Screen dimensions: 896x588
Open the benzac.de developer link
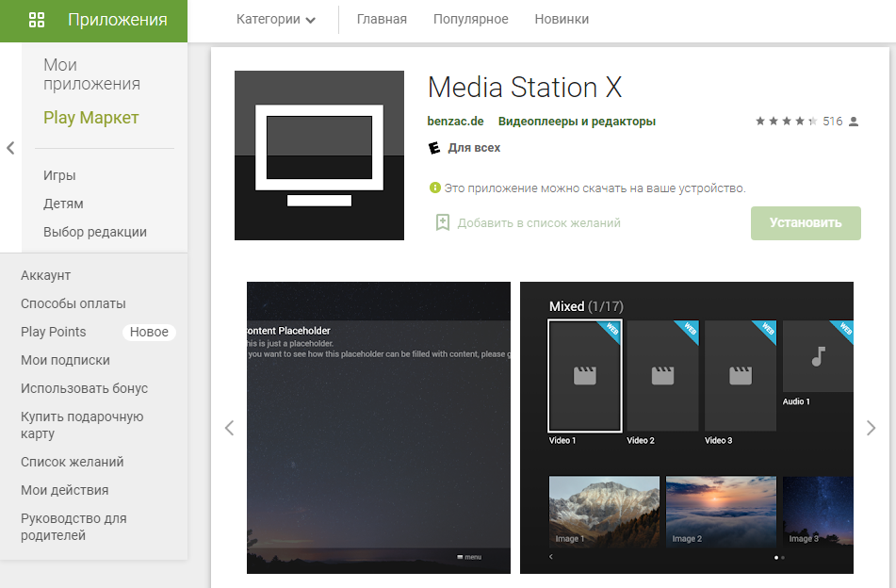455,122
